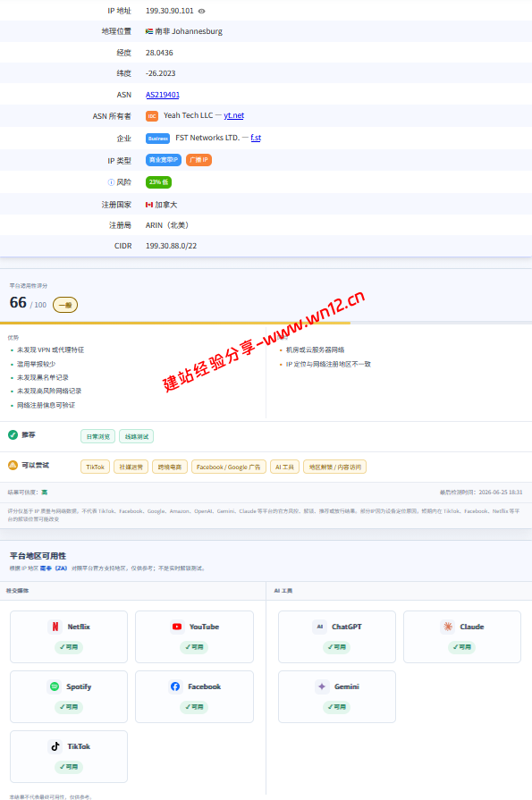Click the Canada flag icon
The height and width of the screenshot is (800, 532).
point(149,205)
